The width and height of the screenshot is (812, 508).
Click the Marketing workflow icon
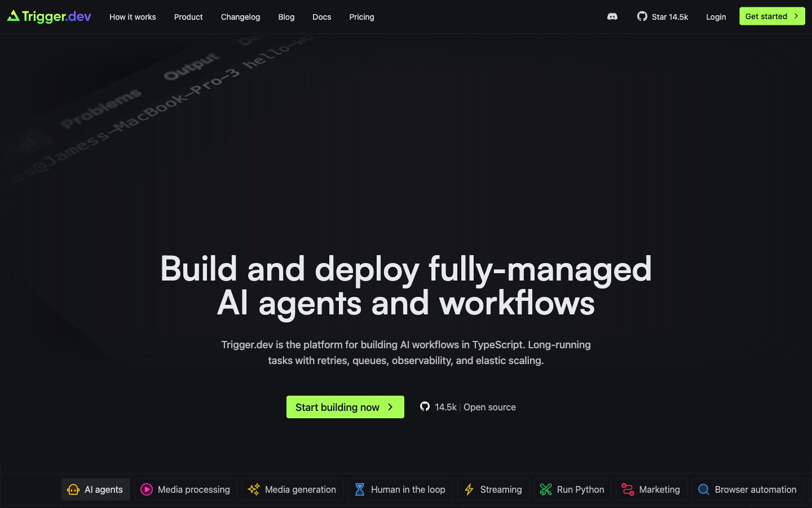[628, 489]
